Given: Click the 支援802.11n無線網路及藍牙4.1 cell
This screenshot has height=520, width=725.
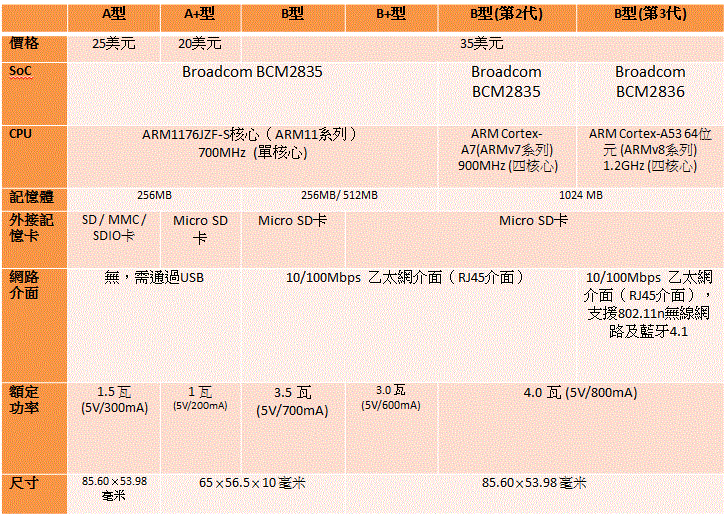Looking at the screenshot, I should click(x=650, y=325).
